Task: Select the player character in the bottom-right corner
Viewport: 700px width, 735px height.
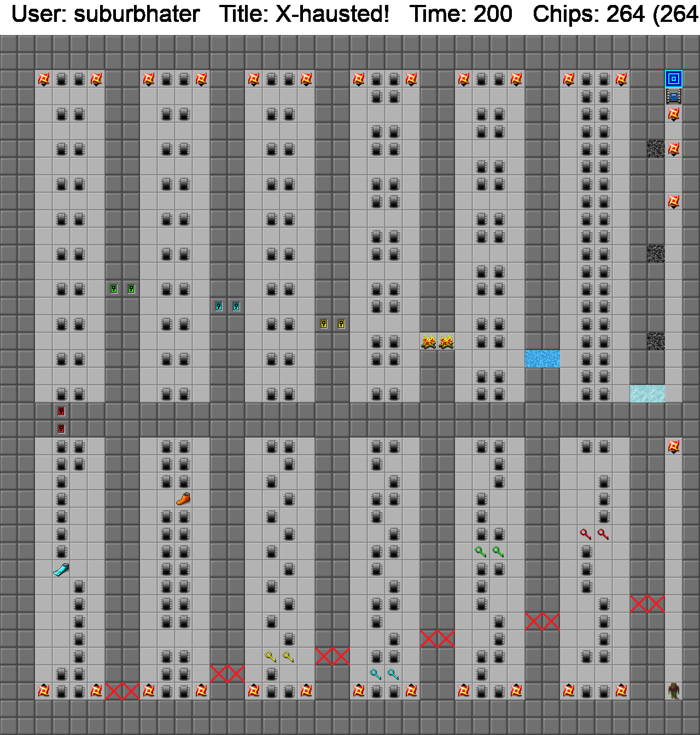Action: (x=674, y=691)
